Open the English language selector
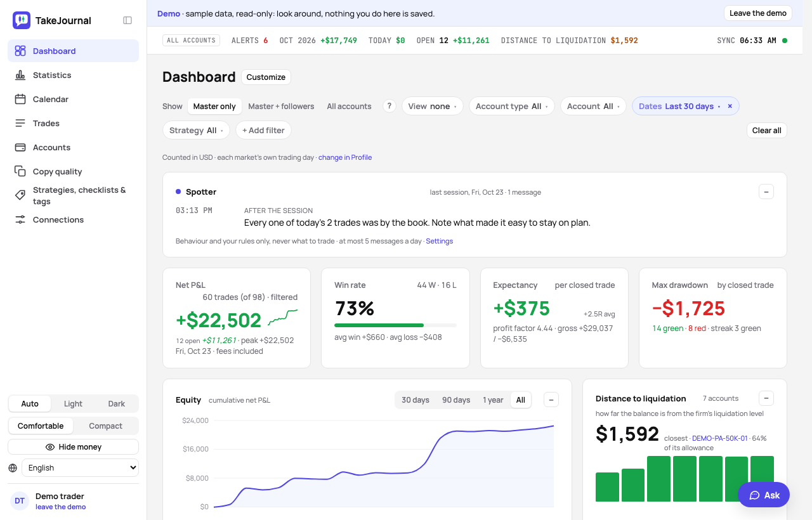This screenshot has height=520, width=812. 80,468
